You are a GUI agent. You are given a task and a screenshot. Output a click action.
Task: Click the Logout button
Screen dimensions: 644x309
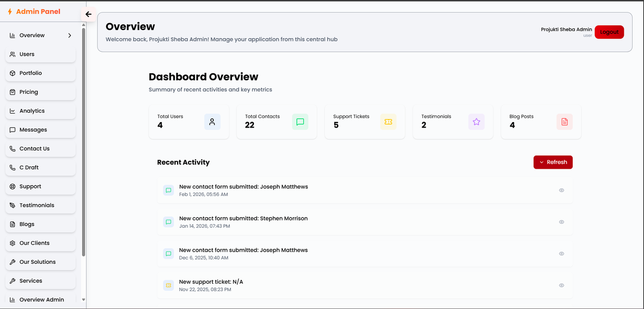point(609,32)
